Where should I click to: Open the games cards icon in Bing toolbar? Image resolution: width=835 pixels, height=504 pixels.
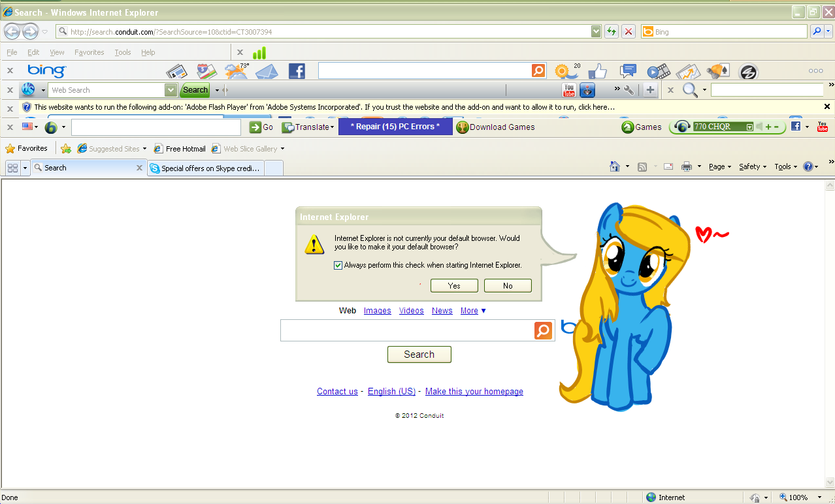click(x=718, y=71)
